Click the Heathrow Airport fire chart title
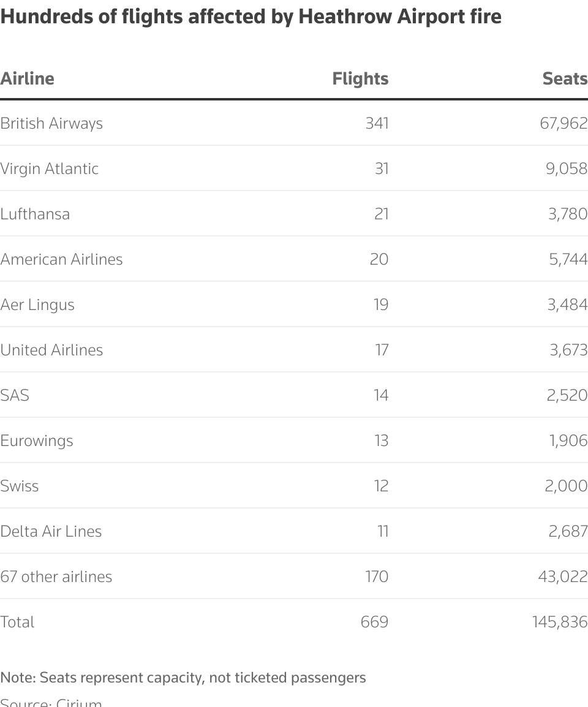Screen dimensions: 588x707 tap(251, 17)
